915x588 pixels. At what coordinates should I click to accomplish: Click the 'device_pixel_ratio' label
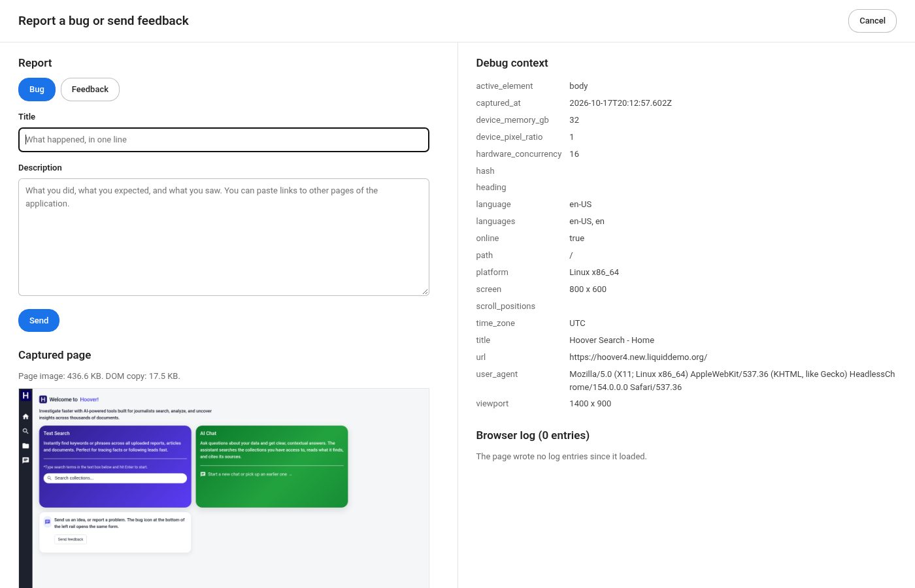[509, 137]
